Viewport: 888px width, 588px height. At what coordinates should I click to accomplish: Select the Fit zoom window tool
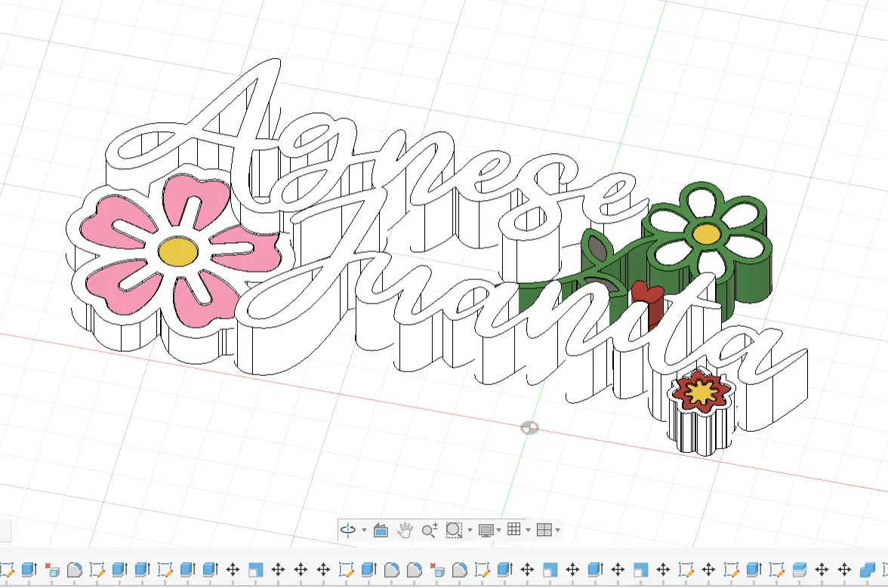point(453,530)
